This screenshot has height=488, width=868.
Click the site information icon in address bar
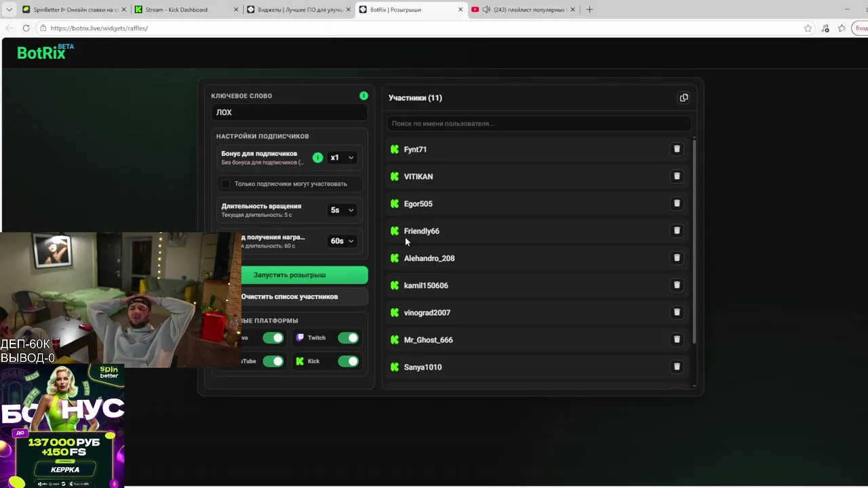(43, 28)
